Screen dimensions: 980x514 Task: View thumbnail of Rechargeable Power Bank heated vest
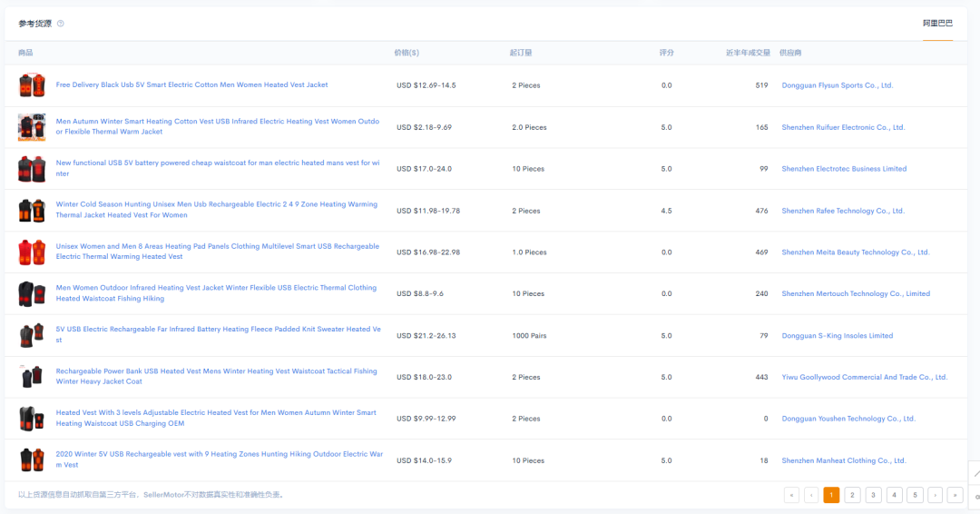(32, 377)
